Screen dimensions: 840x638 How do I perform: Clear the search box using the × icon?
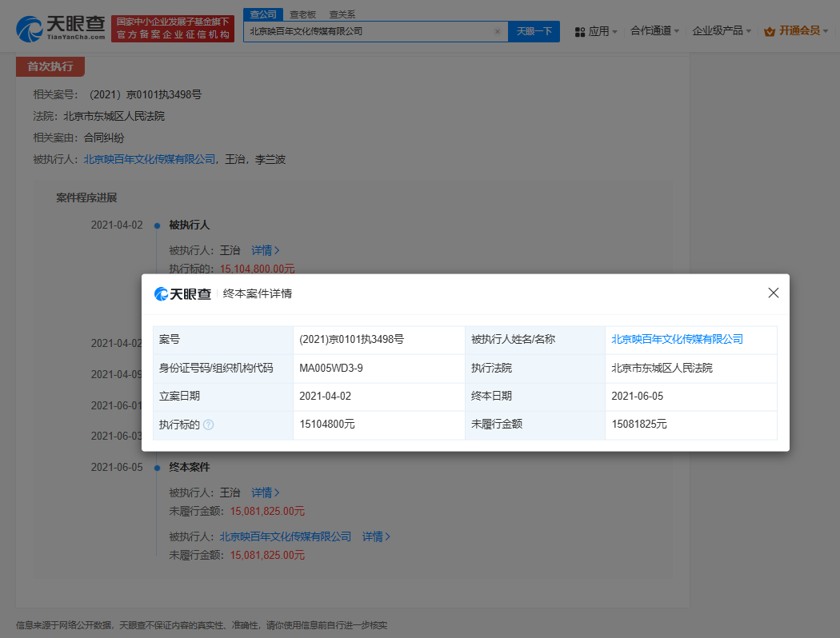pyautogui.click(x=497, y=31)
